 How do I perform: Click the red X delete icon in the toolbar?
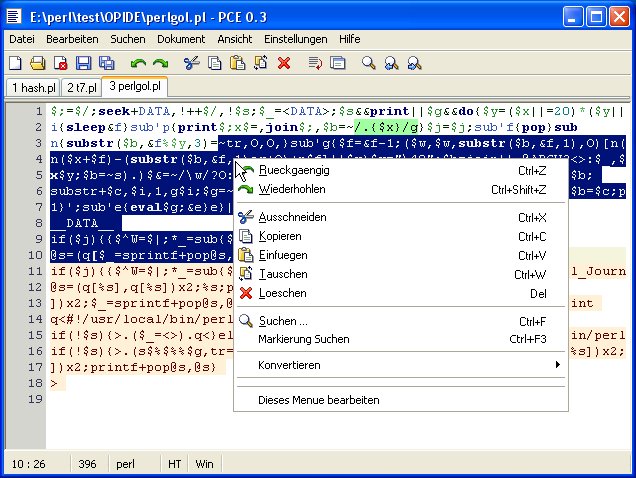point(284,63)
